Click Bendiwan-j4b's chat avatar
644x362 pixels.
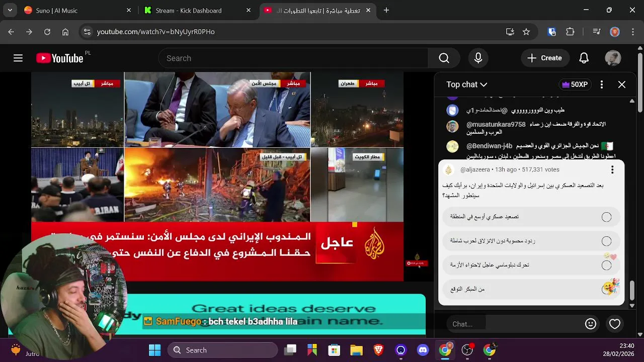point(452,147)
